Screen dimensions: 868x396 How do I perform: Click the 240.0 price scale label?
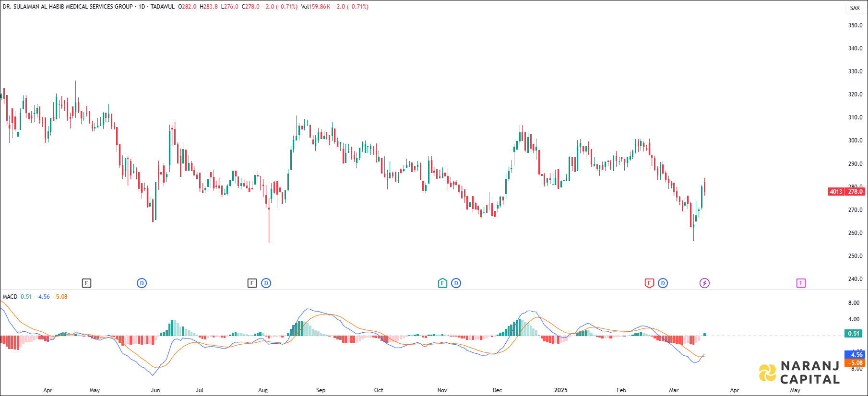pyautogui.click(x=855, y=279)
